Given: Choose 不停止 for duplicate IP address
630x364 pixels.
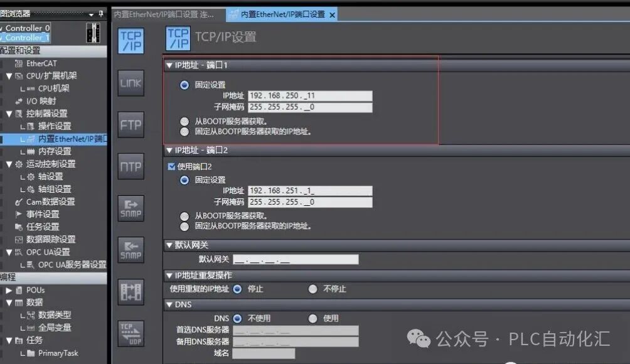Looking at the screenshot, I should click(312, 289).
